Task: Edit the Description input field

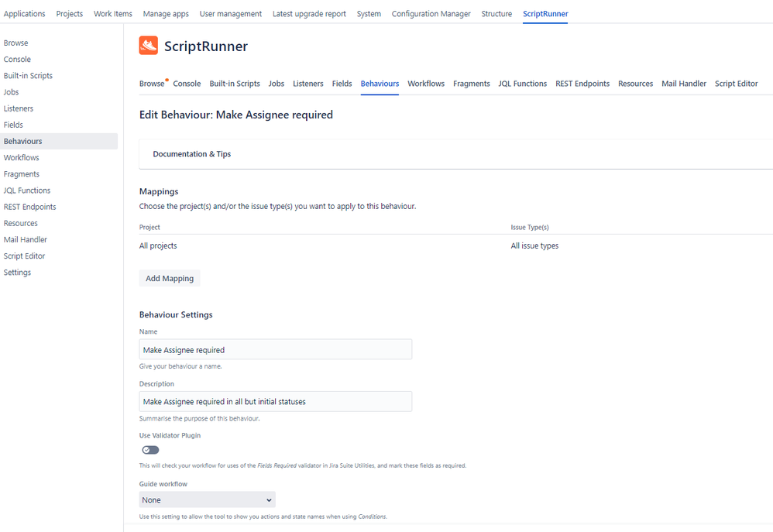Action: pos(276,401)
